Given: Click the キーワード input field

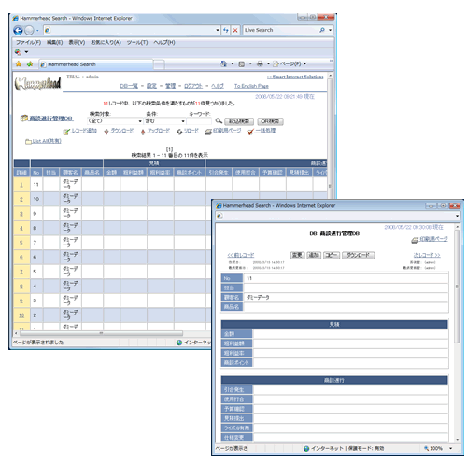Looking at the screenshot, I should pyautogui.click(x=199, y=121).
